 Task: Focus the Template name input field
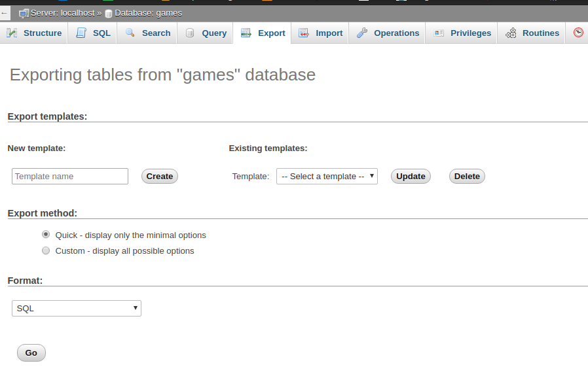70,176
